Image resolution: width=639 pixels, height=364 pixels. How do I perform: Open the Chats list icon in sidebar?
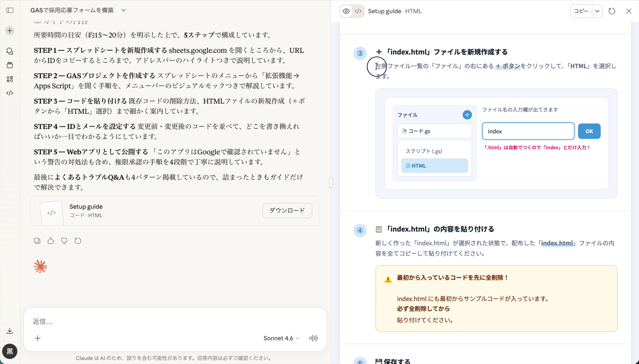(10, 51)
